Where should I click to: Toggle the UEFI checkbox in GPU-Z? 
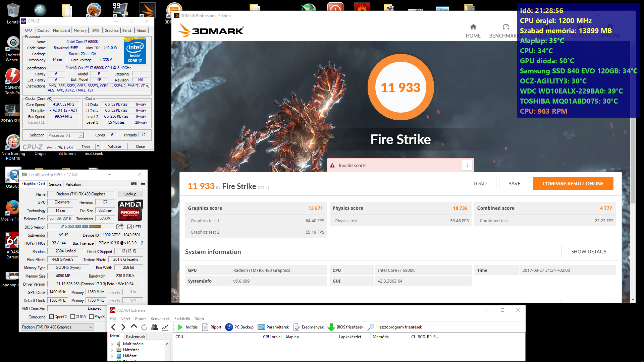click(x=129, y=227)
